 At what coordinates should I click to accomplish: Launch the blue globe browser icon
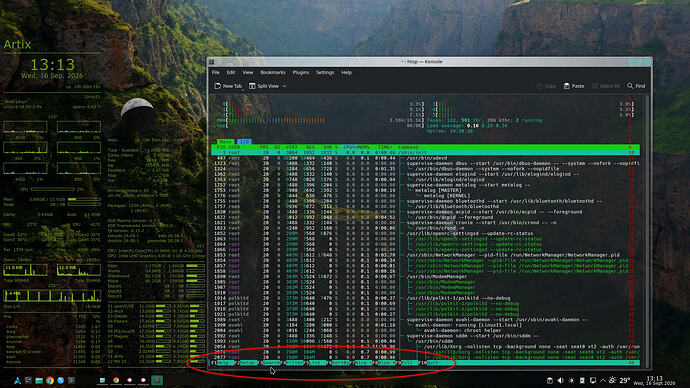(x=61, y=381)
